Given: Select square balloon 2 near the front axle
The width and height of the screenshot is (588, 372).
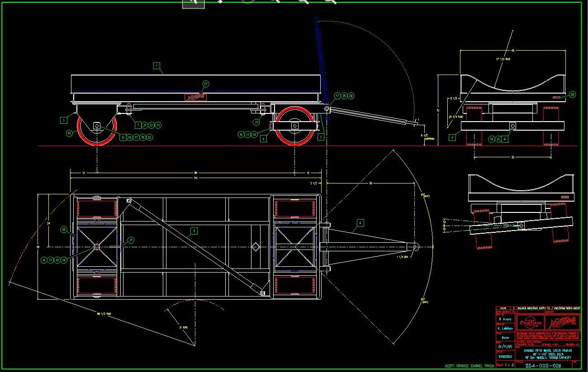Looking at the screenshot, I should [321, 137].
